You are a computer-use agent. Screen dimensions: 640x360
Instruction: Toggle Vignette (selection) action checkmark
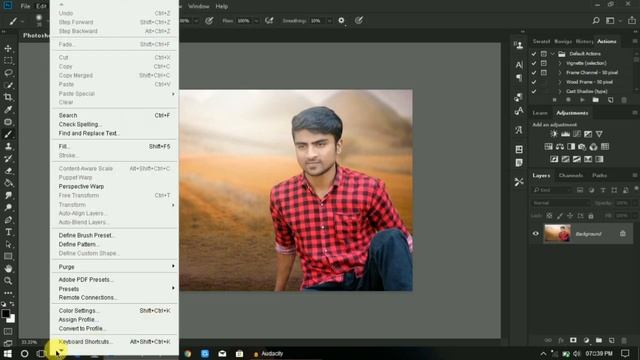pyautogui.click(x=534, y=63)
